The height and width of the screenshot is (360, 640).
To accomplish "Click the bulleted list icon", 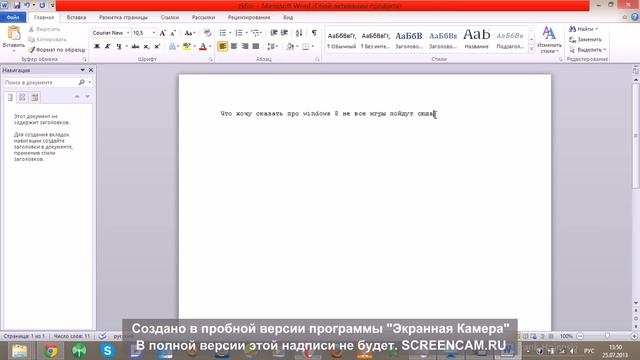I will tap(222, 33).
